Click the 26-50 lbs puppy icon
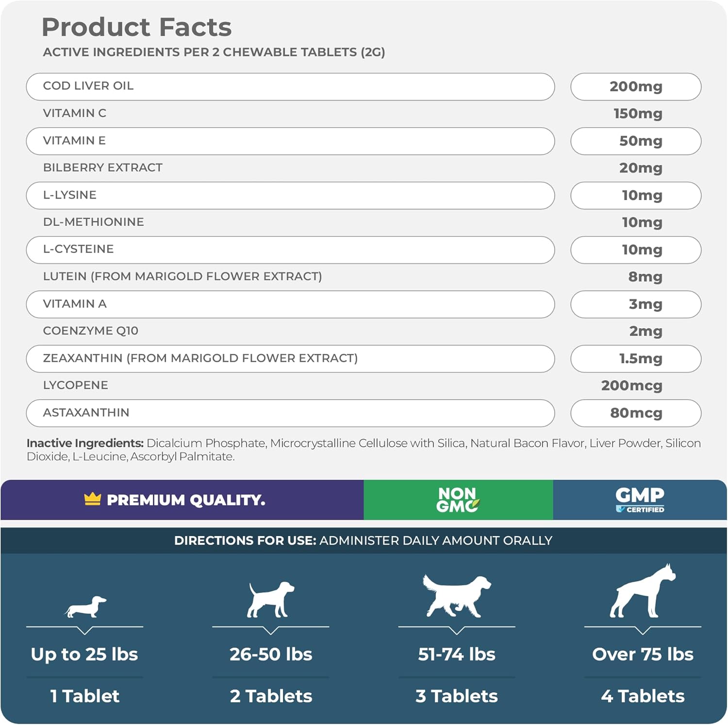This screenshot has width=728, height=725. coord(270,600)
